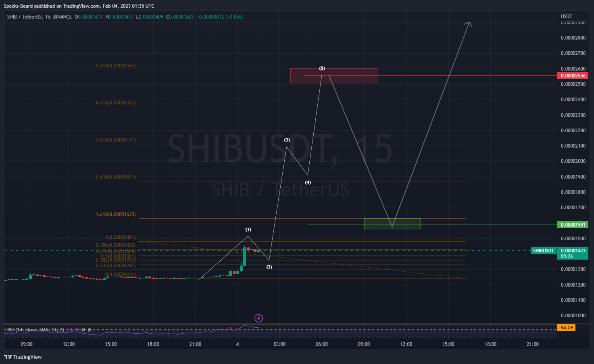Select the 4.618(0.00002352) Fibonacci label

tap(116, 103)
